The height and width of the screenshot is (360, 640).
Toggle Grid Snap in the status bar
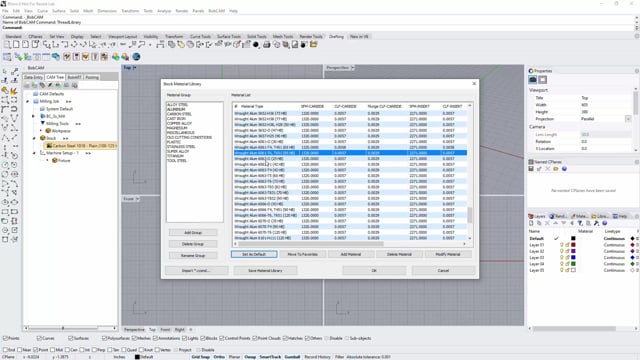click(201, 357)
